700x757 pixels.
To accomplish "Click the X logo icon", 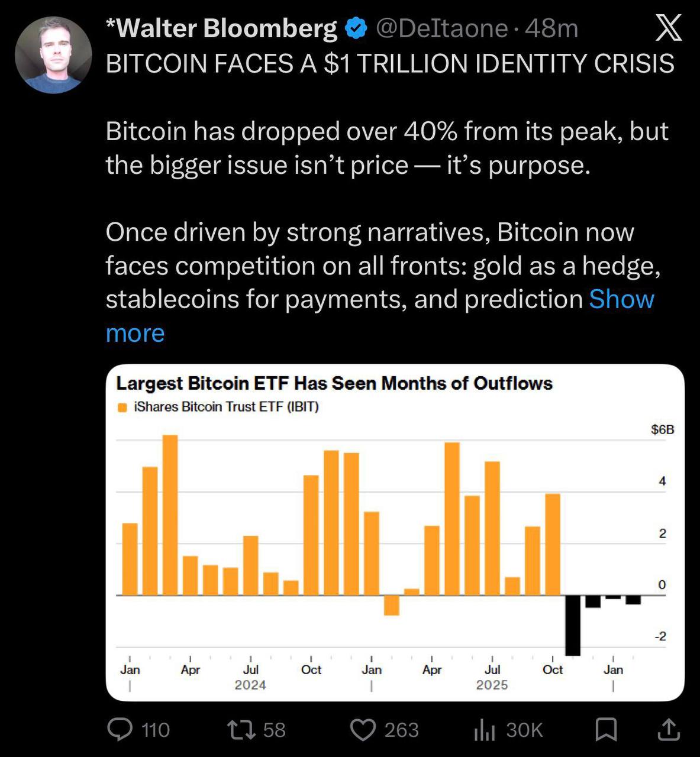I will [x=669, y=28].
